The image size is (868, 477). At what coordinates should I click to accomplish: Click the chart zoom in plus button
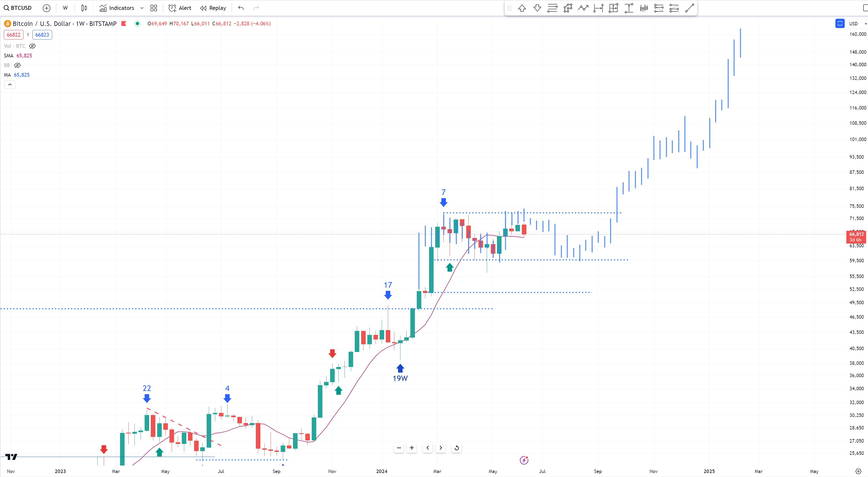pyautogui.click(x=411, y=448)
